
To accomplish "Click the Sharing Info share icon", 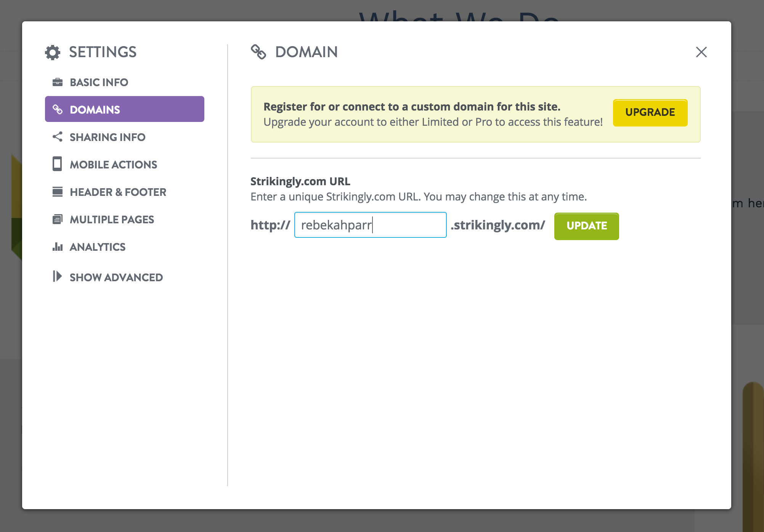I will point(57,137).
